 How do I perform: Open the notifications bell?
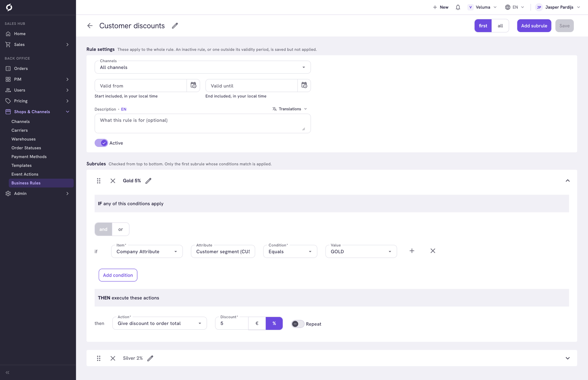(x=458, y=7)
